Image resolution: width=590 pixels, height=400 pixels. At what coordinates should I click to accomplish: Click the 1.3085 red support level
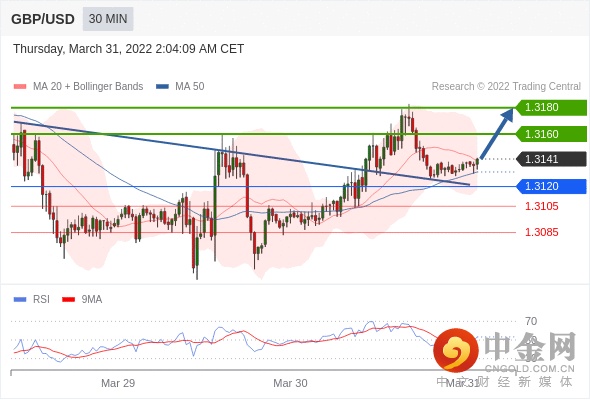coord(542,232)
